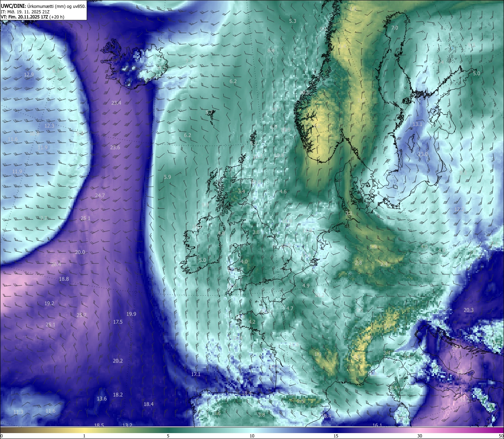The image size is (504, 439).
Task: Click the 5.0 value over Ireland
Action: point(202,260)
